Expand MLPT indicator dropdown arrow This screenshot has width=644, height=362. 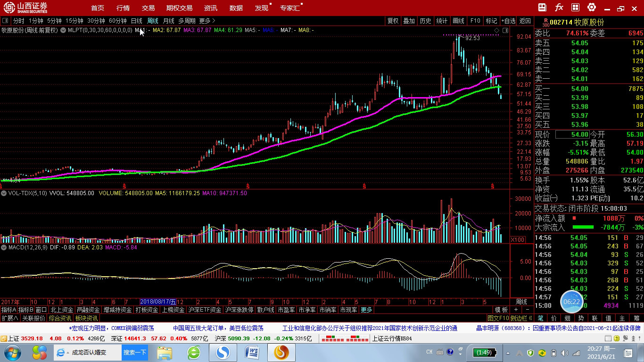(63, 30)
